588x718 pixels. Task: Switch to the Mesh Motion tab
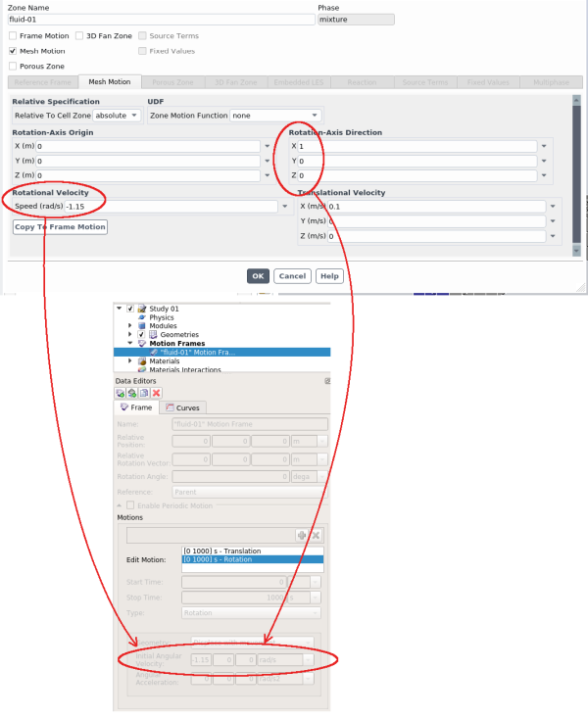110,82
